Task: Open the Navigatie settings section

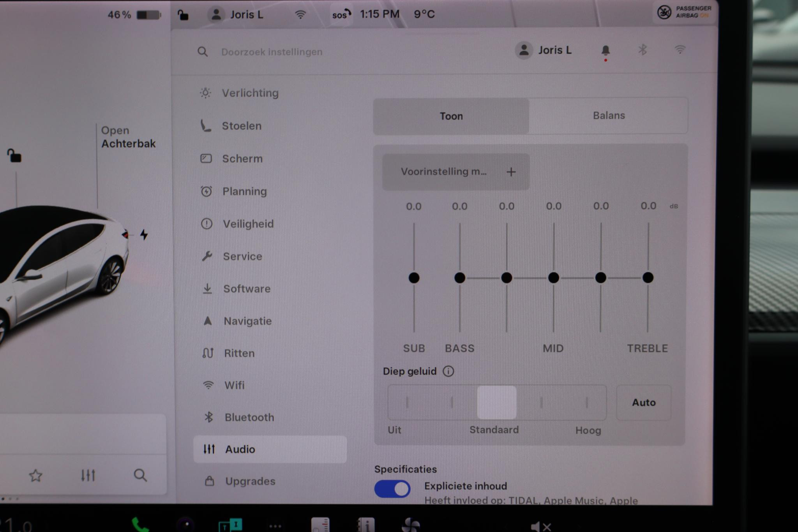Action: [x=247, y=321]
